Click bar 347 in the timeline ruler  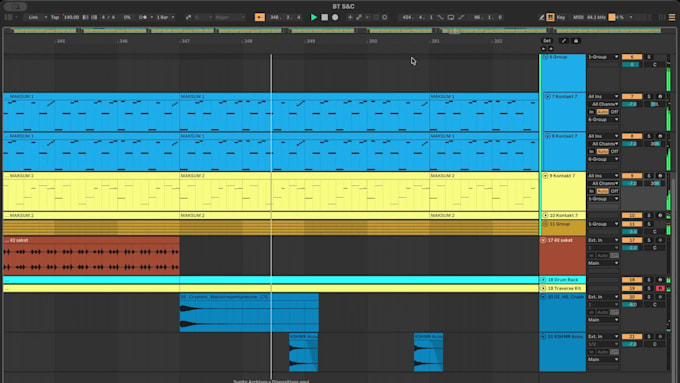point(186,41)
